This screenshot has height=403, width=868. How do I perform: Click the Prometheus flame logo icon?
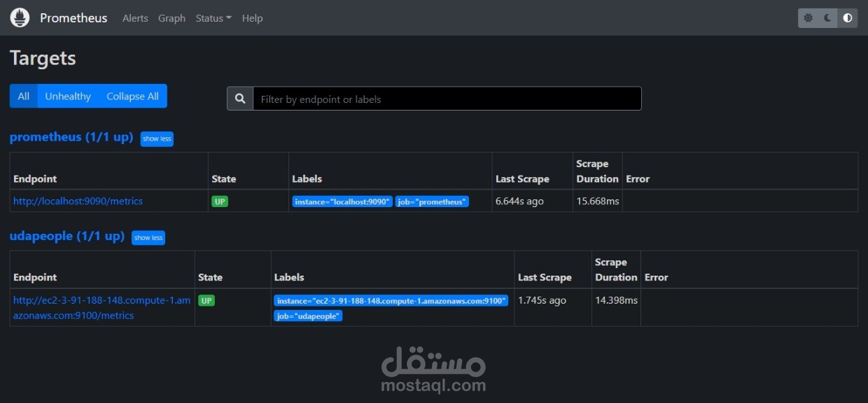pyautogui.click(x=20, y=17)
